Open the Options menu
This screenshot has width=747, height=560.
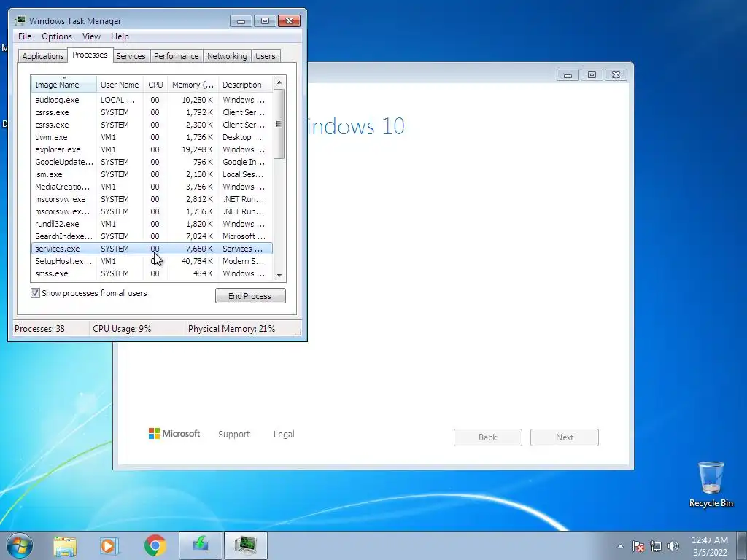coord(57,36)
